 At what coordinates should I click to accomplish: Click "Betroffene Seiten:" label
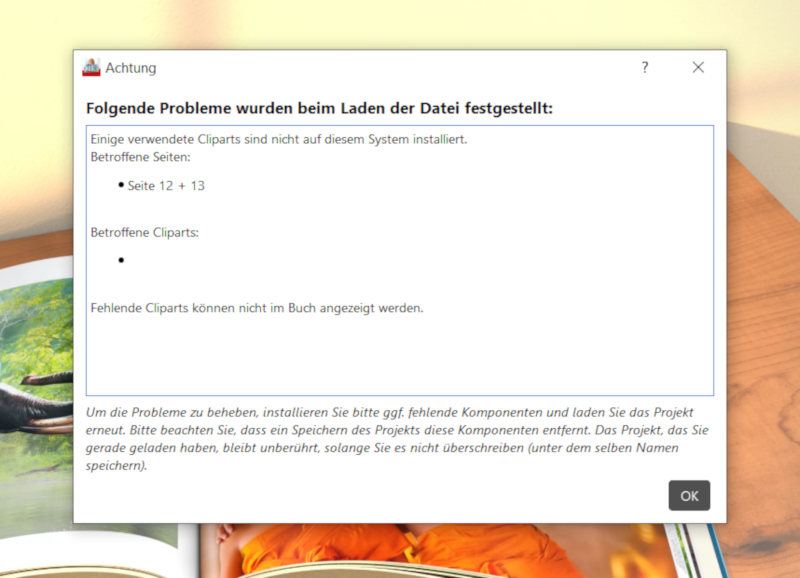pyautogui.click(x=140, y=157)
